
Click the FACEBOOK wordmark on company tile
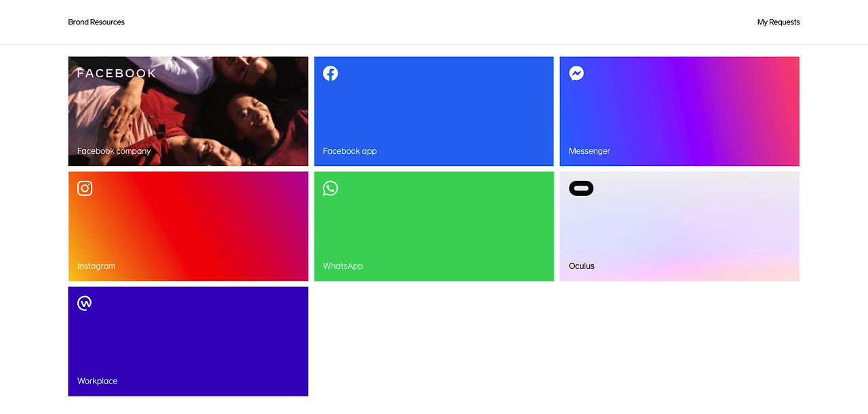click(117, 73)
